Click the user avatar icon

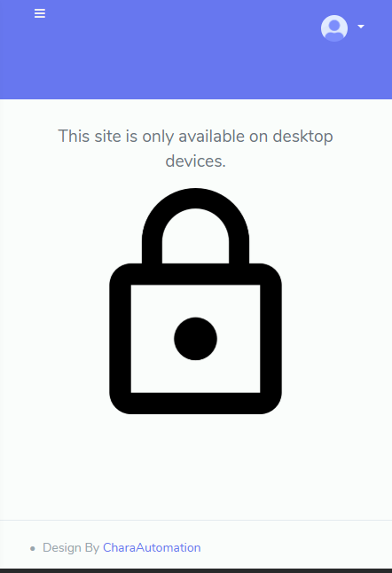pyautogui.click(x=334, y=27)
